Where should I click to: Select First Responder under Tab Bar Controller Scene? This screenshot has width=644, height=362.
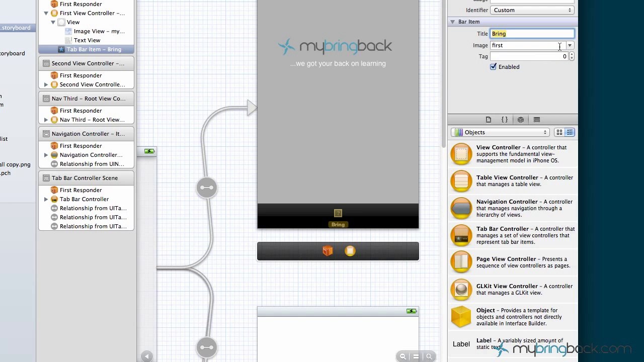[87, 190]
